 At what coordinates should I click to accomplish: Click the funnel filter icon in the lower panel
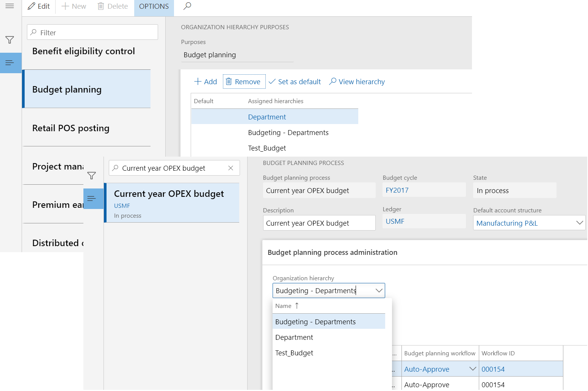pos(91,176)
